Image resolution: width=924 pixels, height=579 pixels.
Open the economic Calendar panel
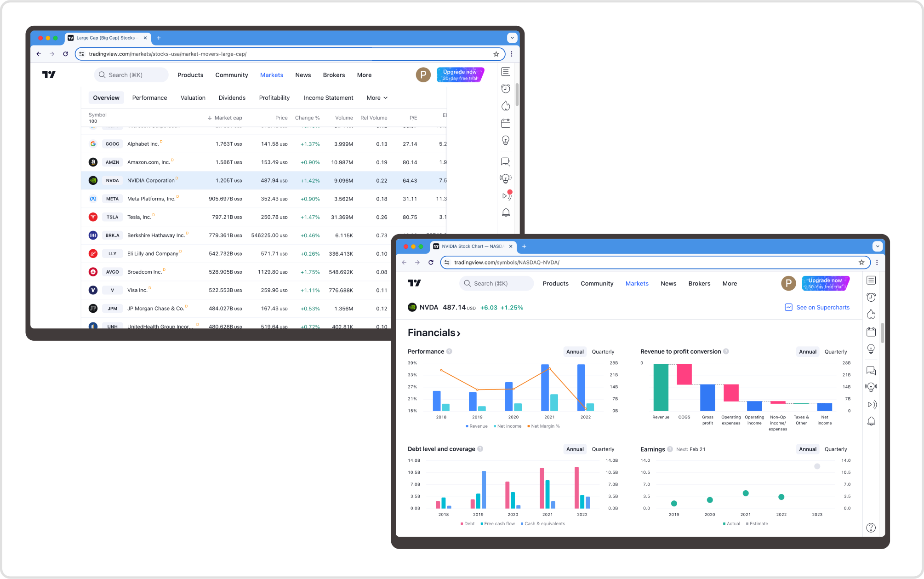[871, 332]
